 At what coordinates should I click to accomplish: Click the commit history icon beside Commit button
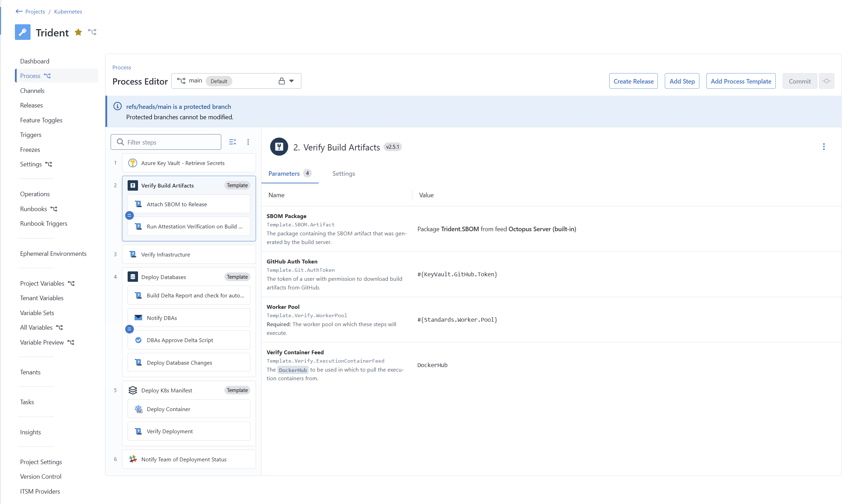click(827, 81)
